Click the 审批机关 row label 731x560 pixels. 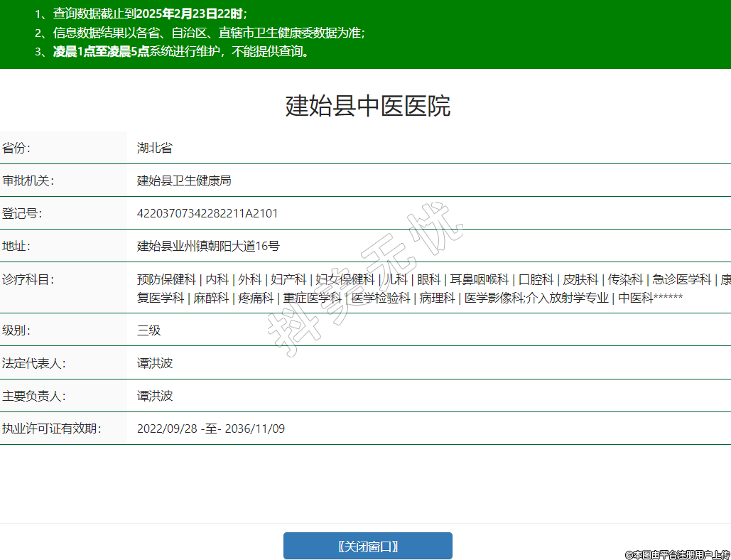point(28,181)
